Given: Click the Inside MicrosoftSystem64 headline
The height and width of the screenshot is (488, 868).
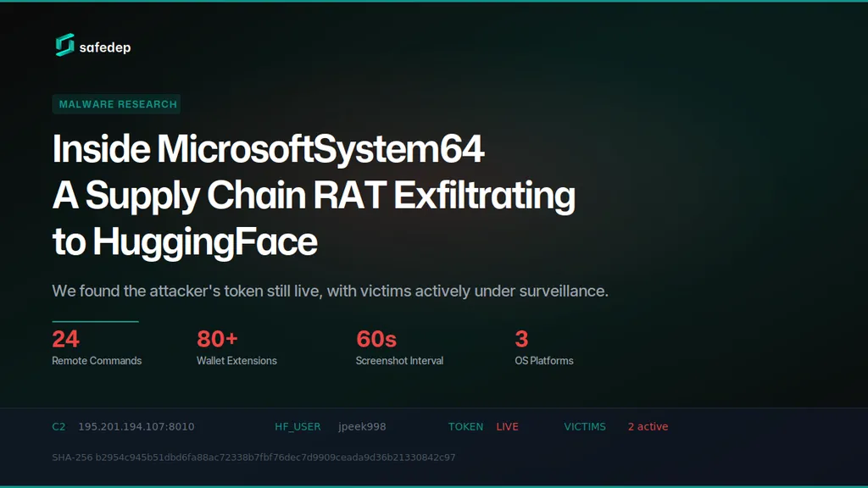Looking at the screenshot, I should 269,149.
